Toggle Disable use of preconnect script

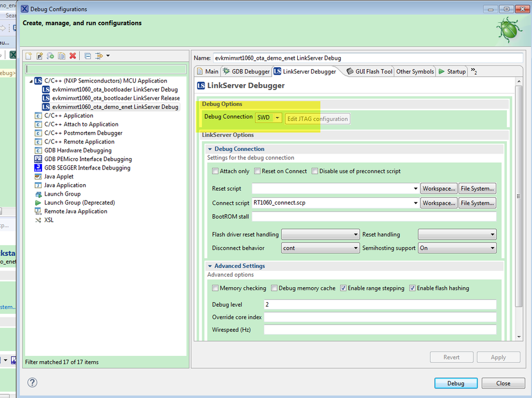pyautogui.click(x=315, y=171)
